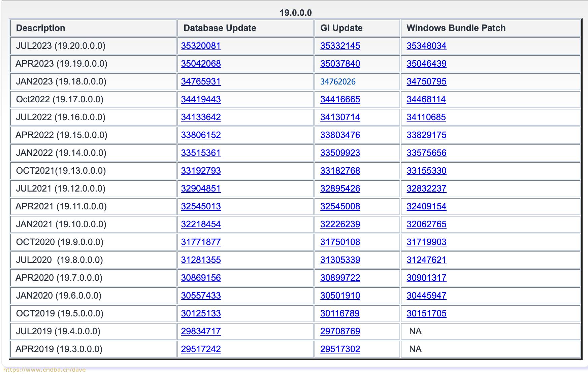588x375 pixels.
Task: Open Windows Bundle Patch 34110685
Action: point(426,117)
